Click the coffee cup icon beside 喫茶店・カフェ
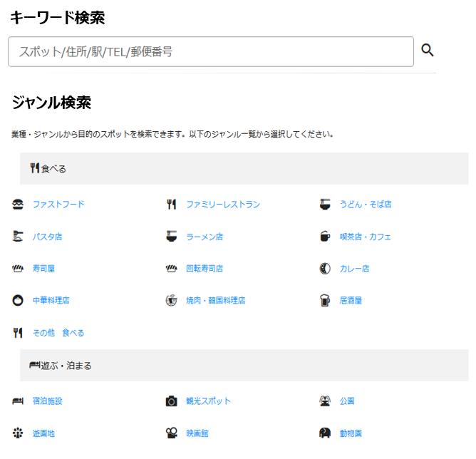Image resolution: width=476 pixels, height=459 pixels. pyautogui.click(x=325, y=237)
